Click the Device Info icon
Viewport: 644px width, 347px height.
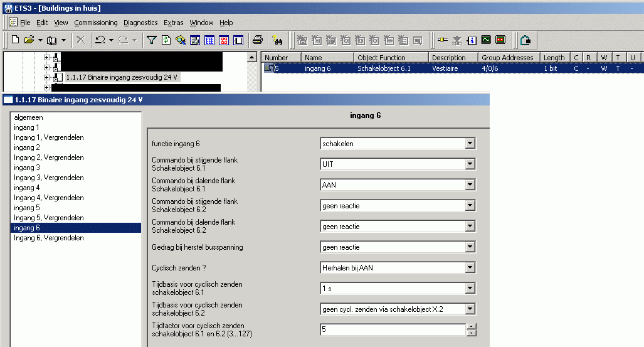472,40
